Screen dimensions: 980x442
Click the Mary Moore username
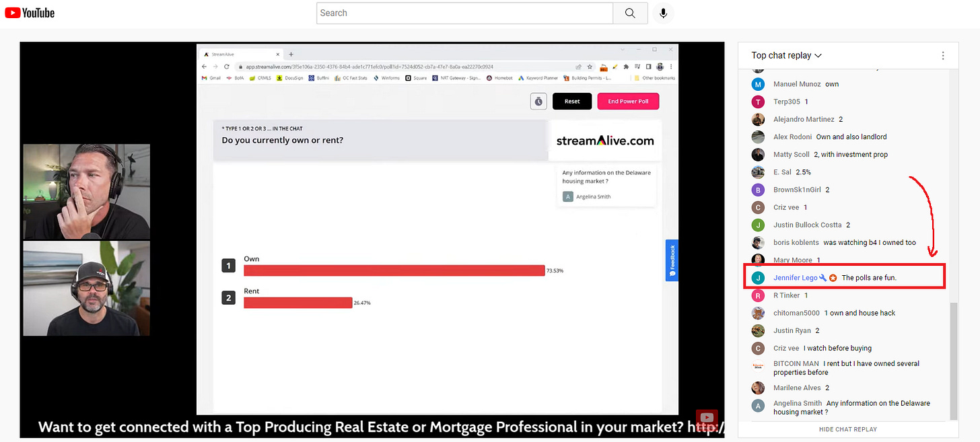click(793, 260)
